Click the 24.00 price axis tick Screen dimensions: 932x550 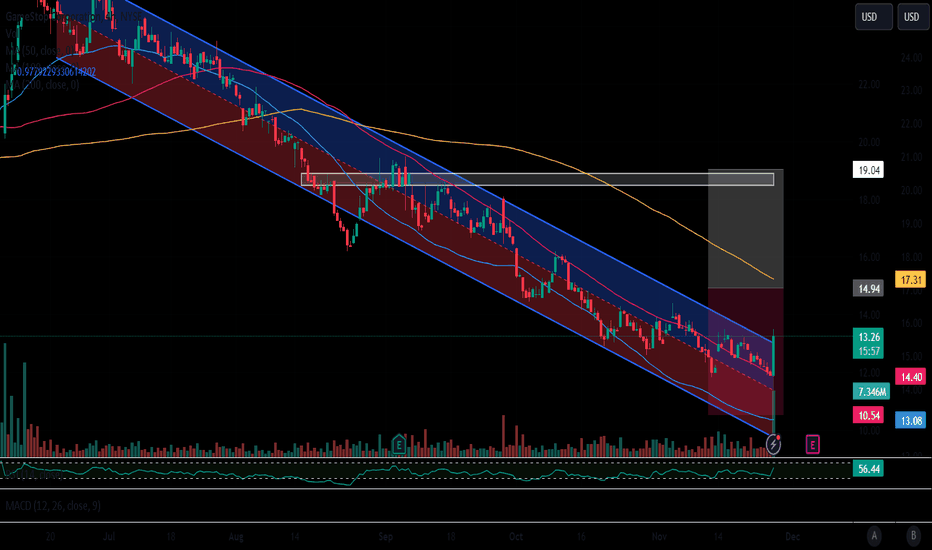(x=911, y=58)
